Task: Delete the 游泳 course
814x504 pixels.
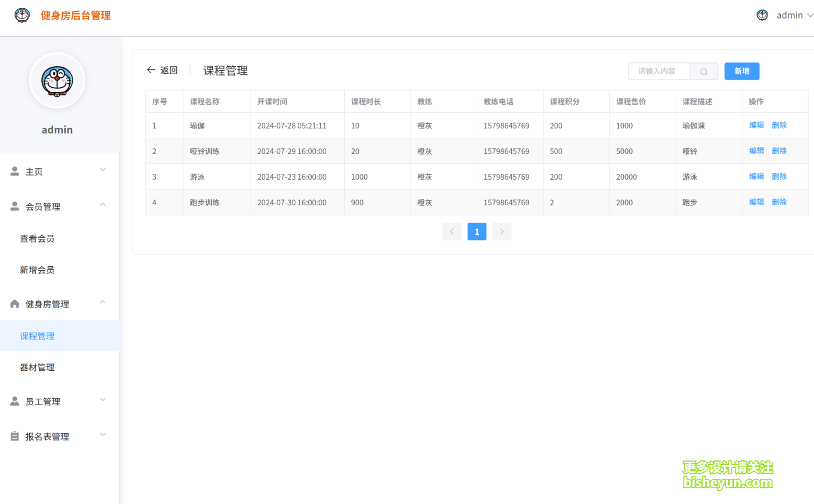Action: click(779, 176)
